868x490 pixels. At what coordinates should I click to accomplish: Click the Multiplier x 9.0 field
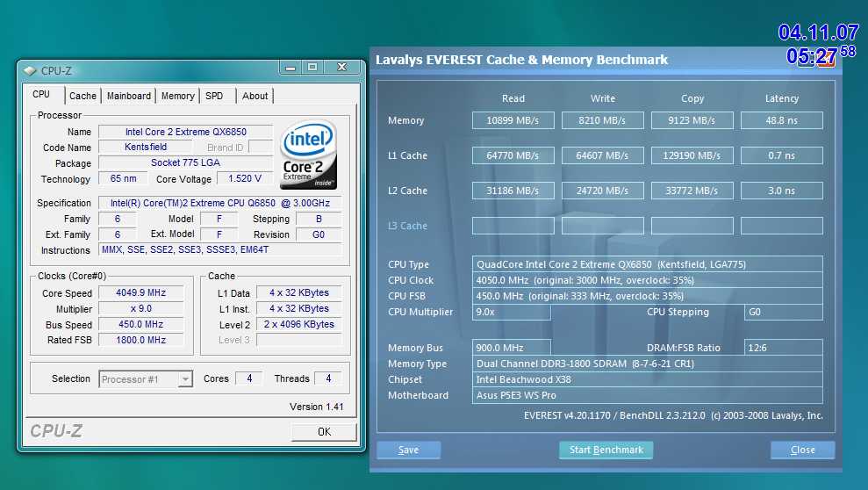141,308
